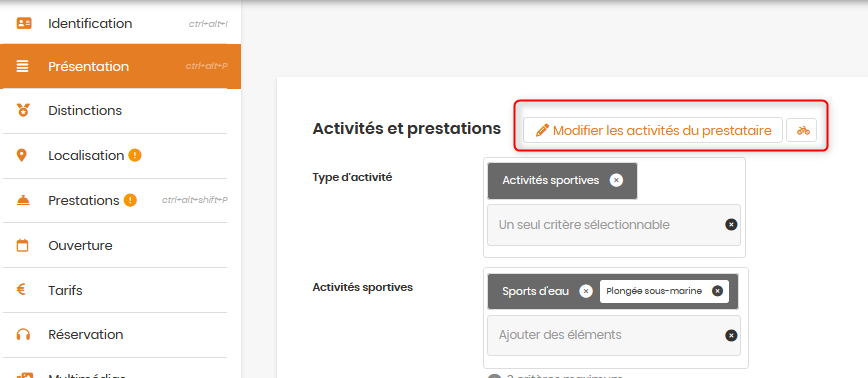
Task: Remove the Plongée sous-marine tag
Action: (x=717, y=291)
